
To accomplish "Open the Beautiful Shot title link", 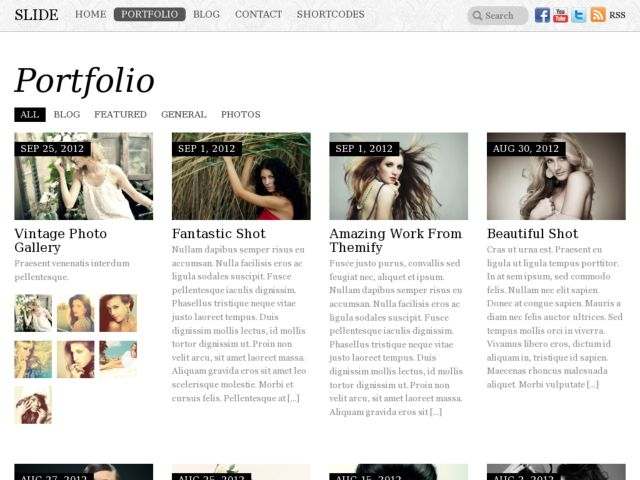I will (533, 233).
